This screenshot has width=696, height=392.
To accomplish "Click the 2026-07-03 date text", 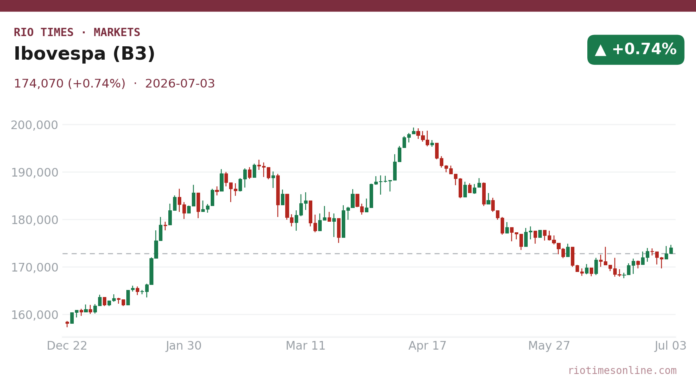I will [x=180, y=83].
